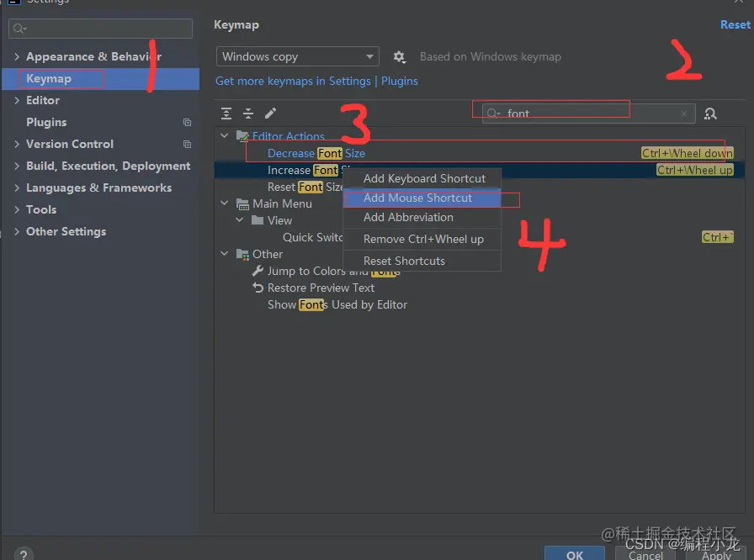Click the help question mark icon
Image resolution: width=754 pixels, height=560 pixels.
click(x=24, y=555)
